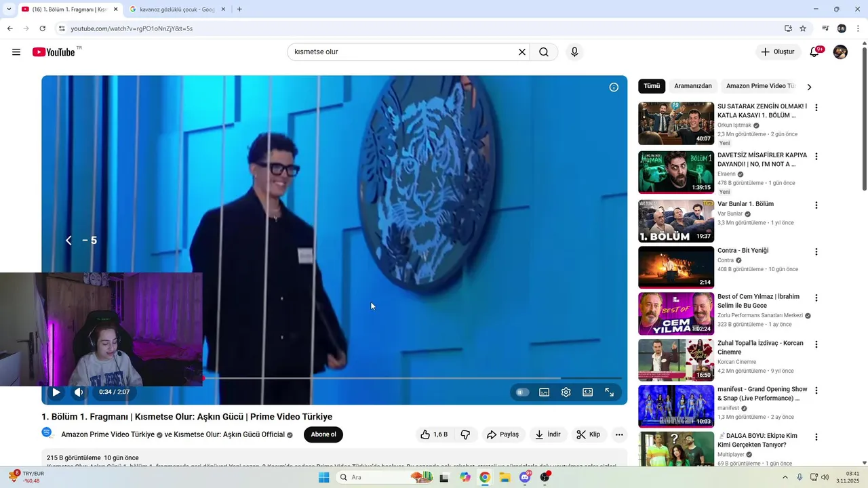
Task: Open the SU SATARAK ZENGİN OLMAK video thumbnail
Action: [x=676, y=123]
